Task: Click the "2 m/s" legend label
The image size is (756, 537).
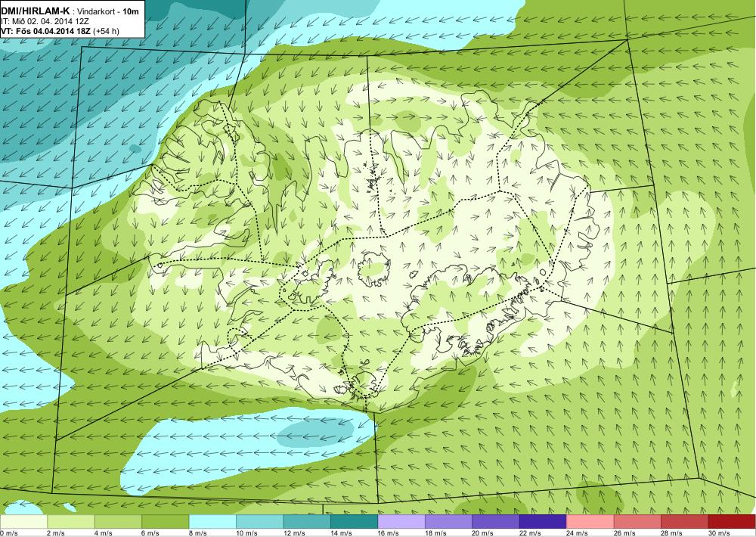Action: (56, 532)
